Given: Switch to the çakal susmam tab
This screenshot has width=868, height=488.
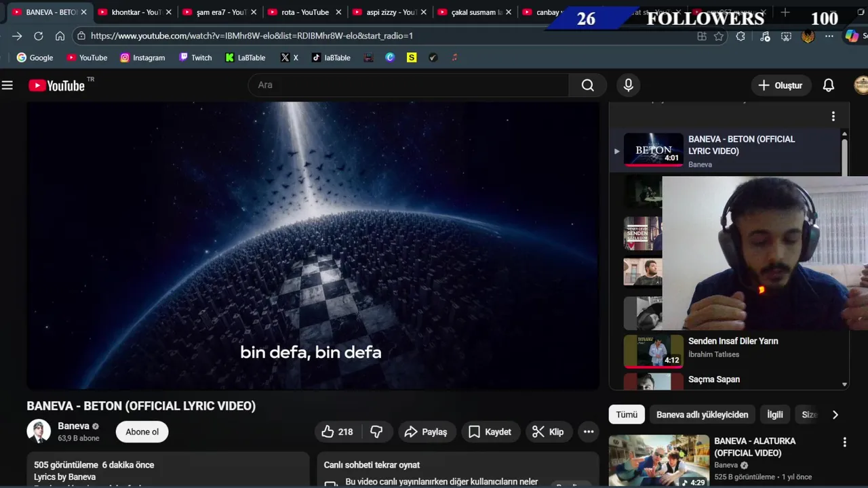Looking at the screenshot, I should [x=473, y=12].
